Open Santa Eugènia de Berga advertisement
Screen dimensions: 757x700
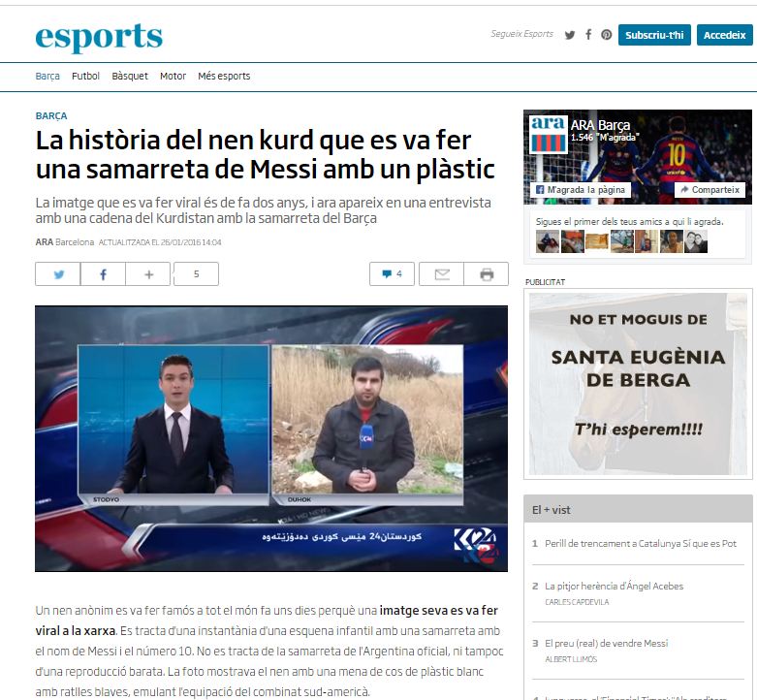(638, 384)
